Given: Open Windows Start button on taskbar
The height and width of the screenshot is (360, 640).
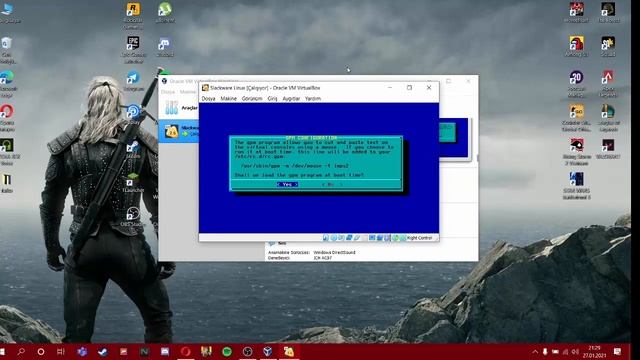Looking at the screenshot, I should pyautogui.click(x=2, y=351).
